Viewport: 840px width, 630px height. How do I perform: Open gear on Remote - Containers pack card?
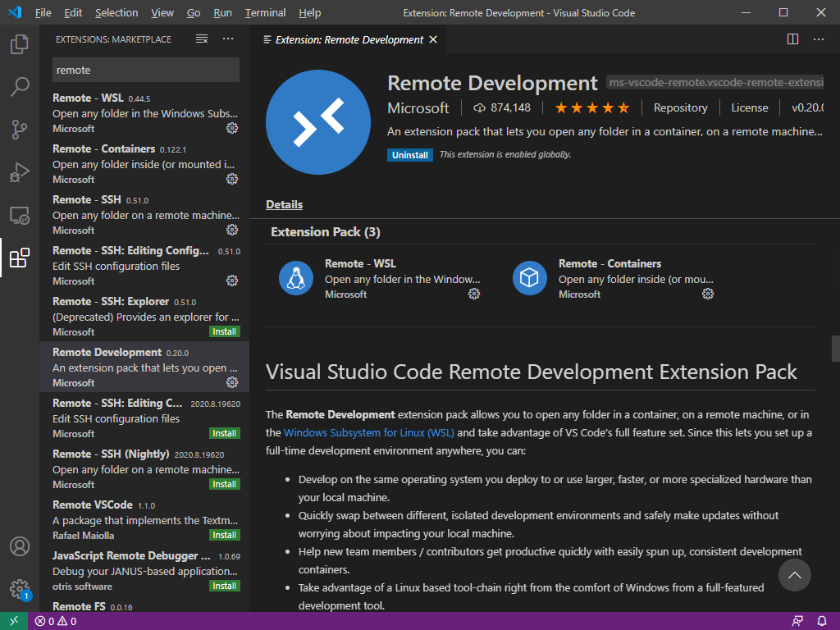pyautogui.click(x=708, y=294)
